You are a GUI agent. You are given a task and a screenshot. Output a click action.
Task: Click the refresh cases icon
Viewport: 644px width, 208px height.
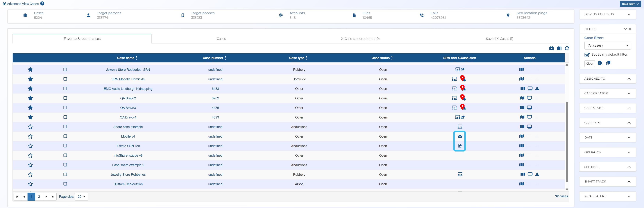coord(567,48)
